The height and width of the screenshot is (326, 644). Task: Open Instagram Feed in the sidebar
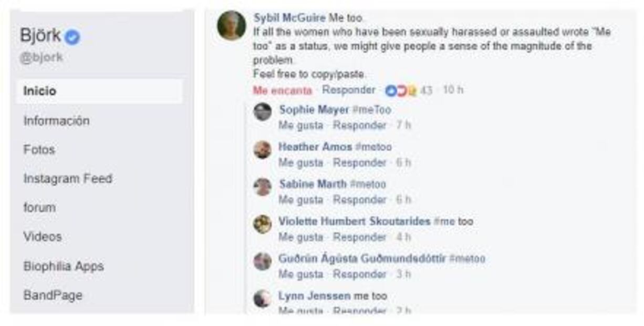point(68,179)
